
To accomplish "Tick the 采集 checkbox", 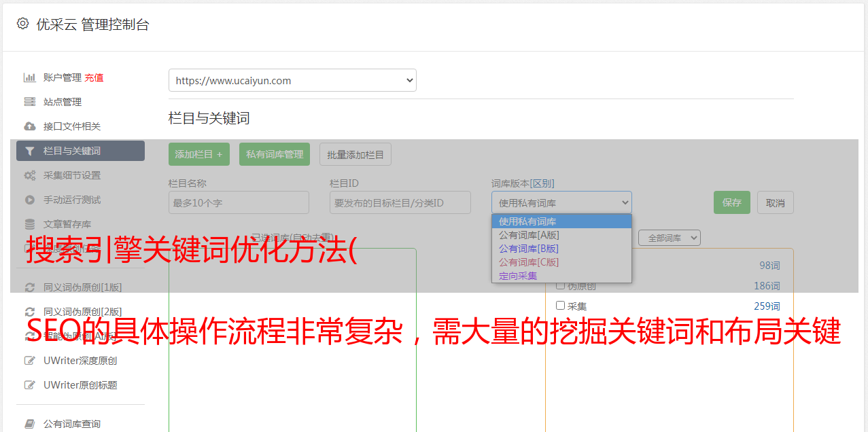I will click(x=561, y=306).
